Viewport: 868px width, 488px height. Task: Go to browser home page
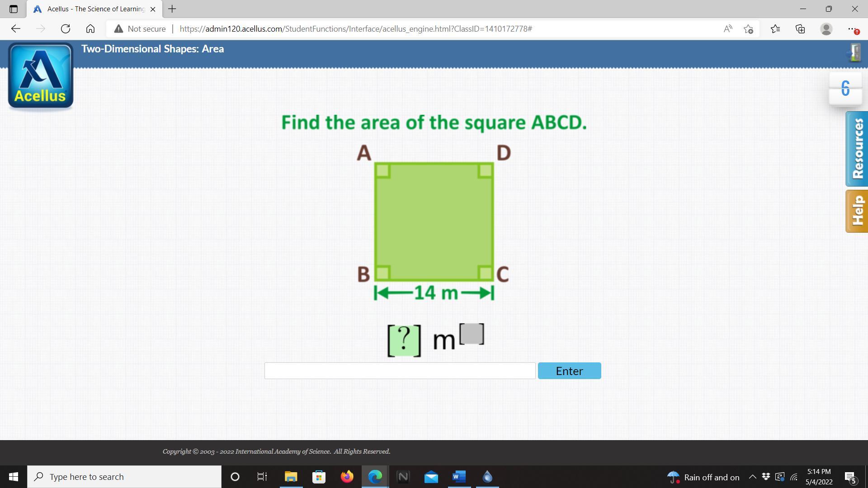pos(90,29)
